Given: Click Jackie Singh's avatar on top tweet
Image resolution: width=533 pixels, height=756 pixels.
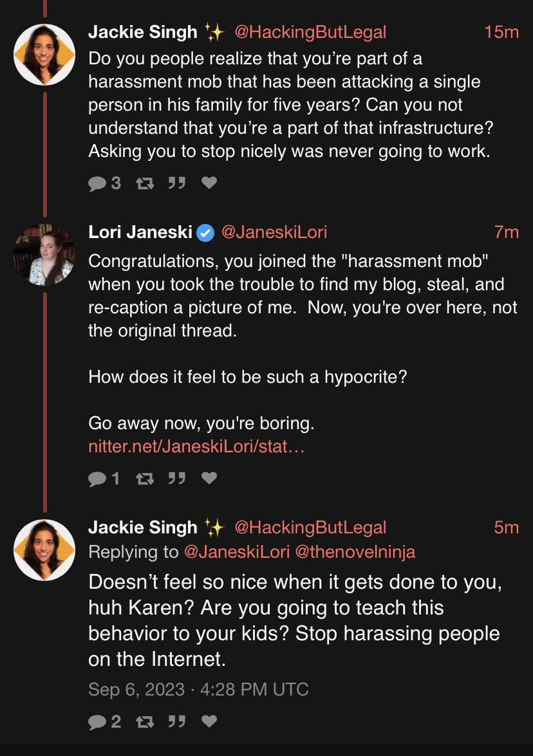Looking at the screenshot, I should click(x=44, y=55).
